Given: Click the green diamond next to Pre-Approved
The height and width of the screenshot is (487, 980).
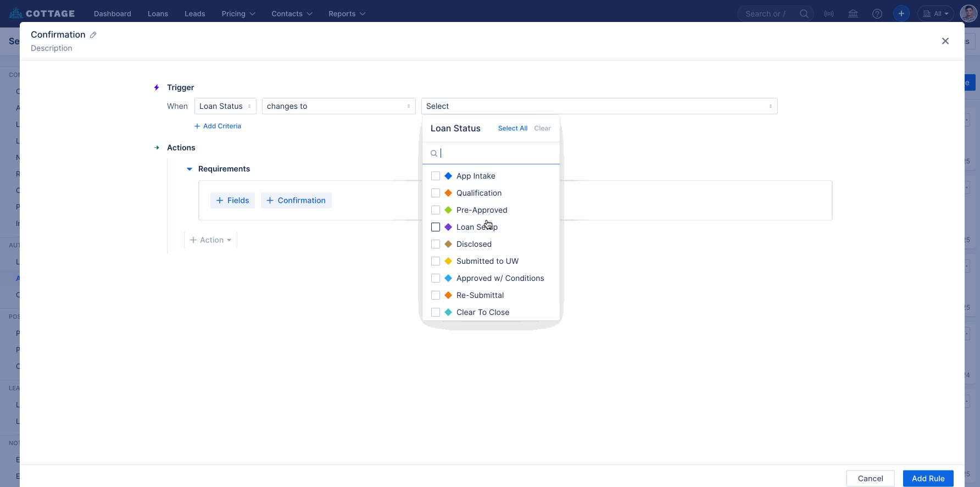Looking at the screenshot, I should point(448,210).
